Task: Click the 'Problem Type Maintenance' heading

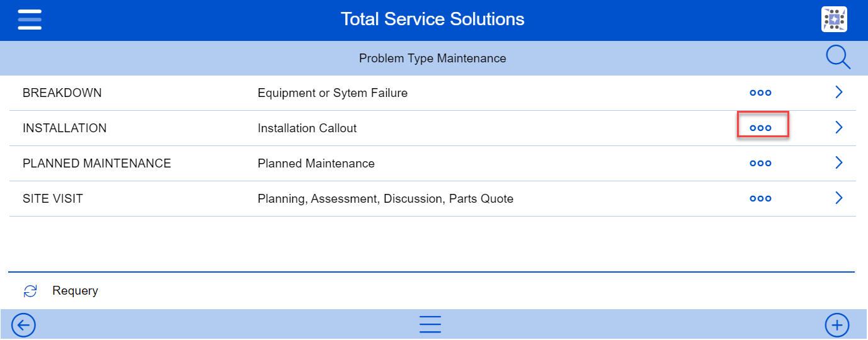Action: pyautogui.click(x=433, y=58)
